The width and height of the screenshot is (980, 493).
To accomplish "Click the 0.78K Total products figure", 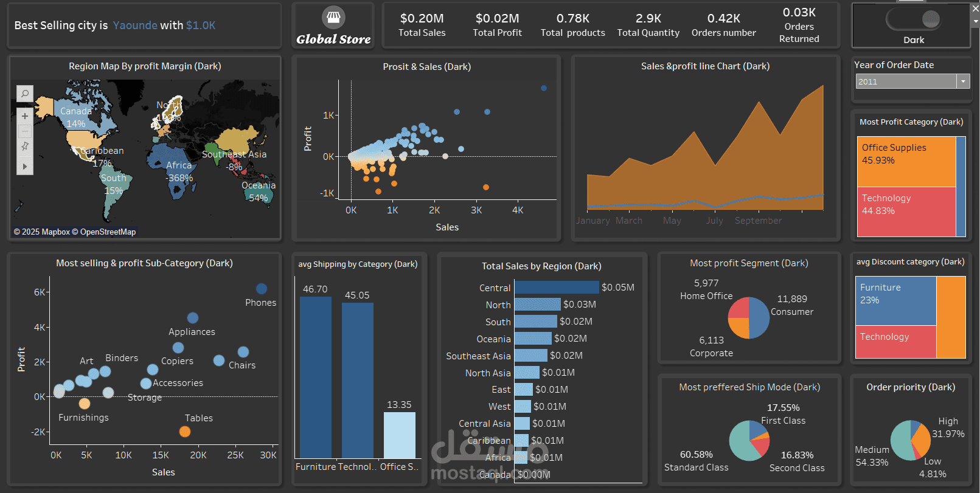I will tap(573, 19).
